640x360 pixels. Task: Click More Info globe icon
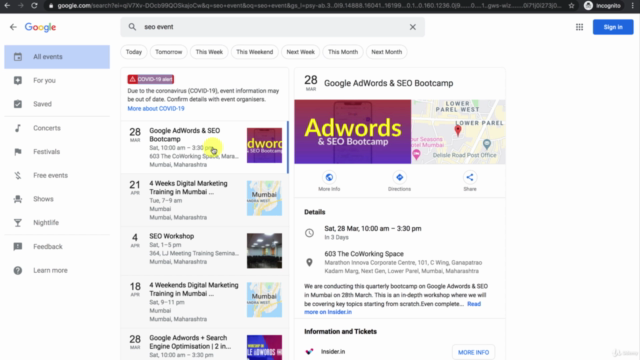[x=329, y=177]
